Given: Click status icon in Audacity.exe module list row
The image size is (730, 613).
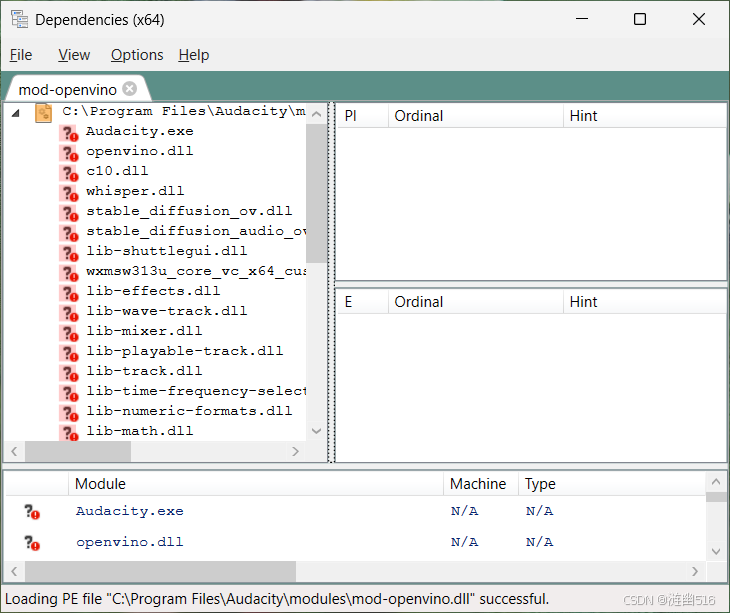Looking at the screenshot, I should pos(32,512).
